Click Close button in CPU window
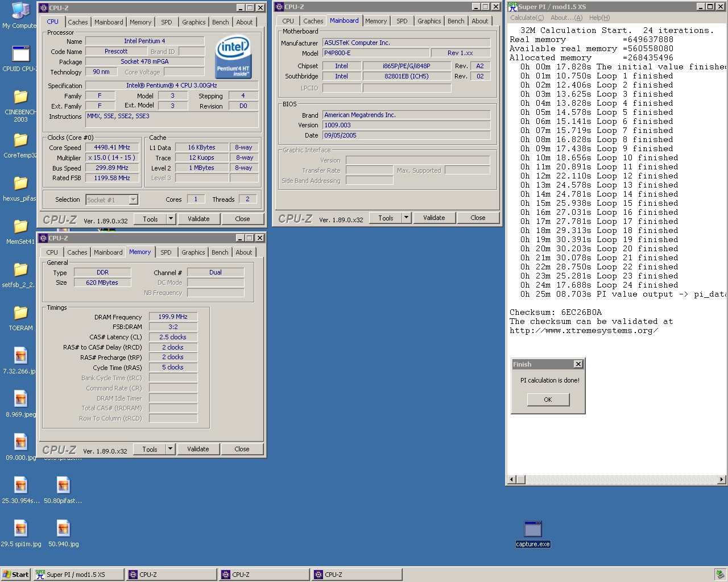 pyautogui.click(x=242, y=219)
